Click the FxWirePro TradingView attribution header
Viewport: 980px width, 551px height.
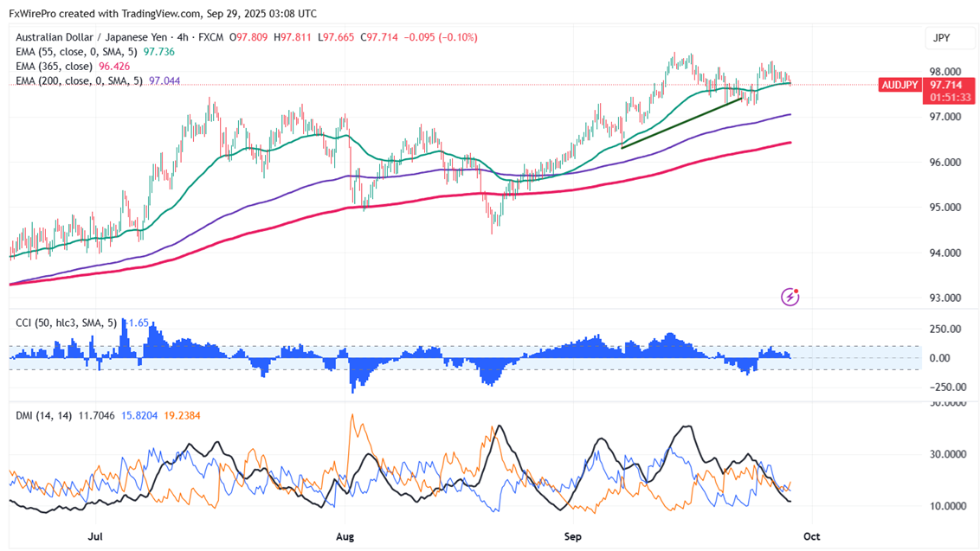[163, 13]
